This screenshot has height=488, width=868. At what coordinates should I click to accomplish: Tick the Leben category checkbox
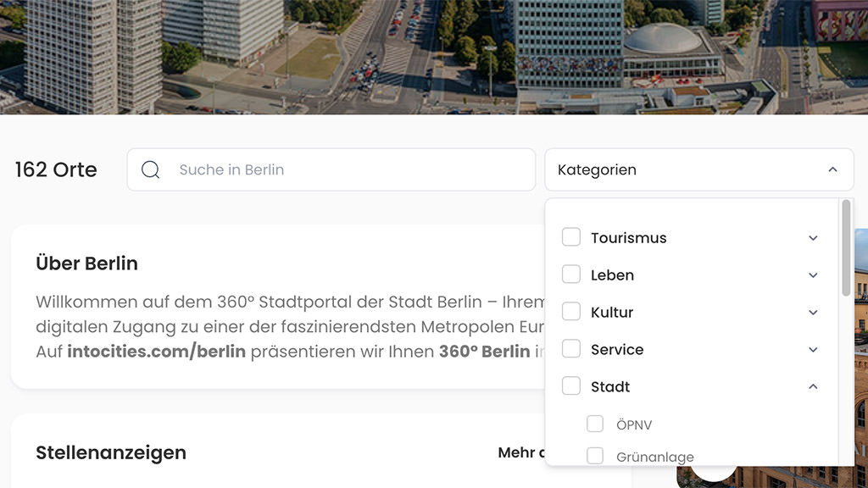[x=571, y=274]
